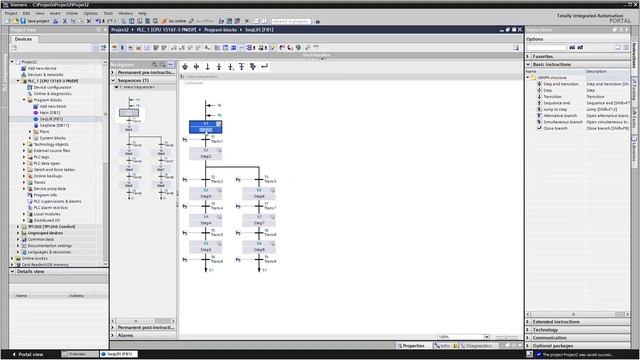Screen dimensions: 640x360
Task: Expand the Communication instructions section
Action: (528, 338)
